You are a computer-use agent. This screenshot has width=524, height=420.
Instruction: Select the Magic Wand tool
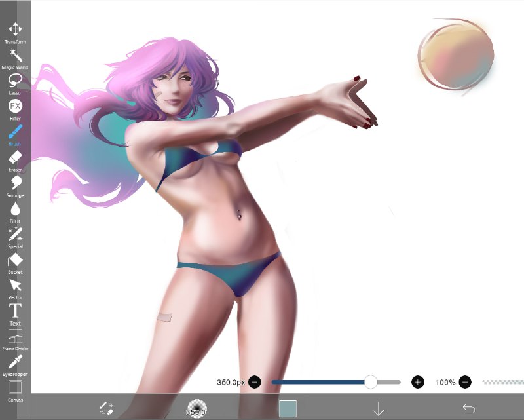(15, 59)
